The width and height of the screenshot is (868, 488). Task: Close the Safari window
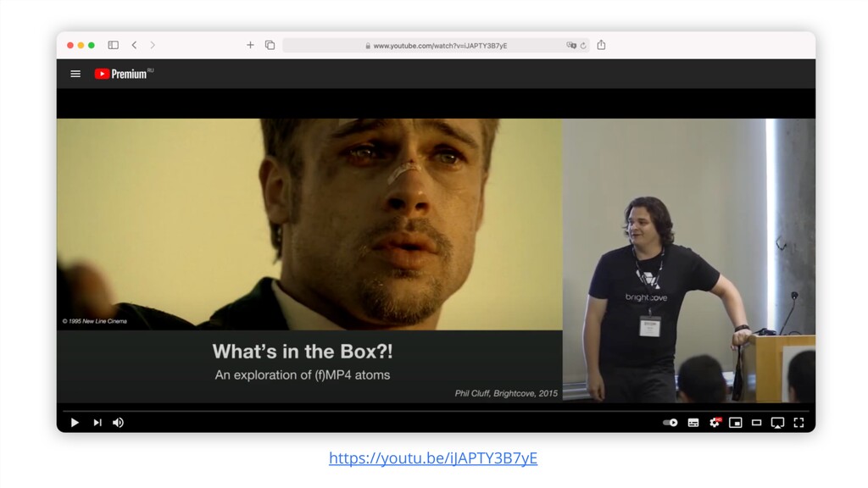point(70,46)
